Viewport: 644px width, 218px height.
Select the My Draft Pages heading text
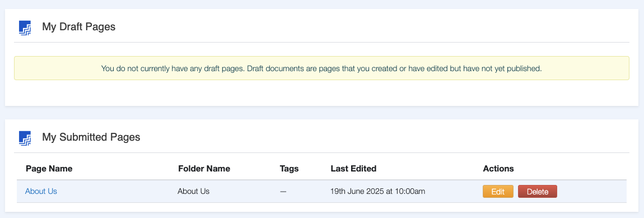(79, 27)
